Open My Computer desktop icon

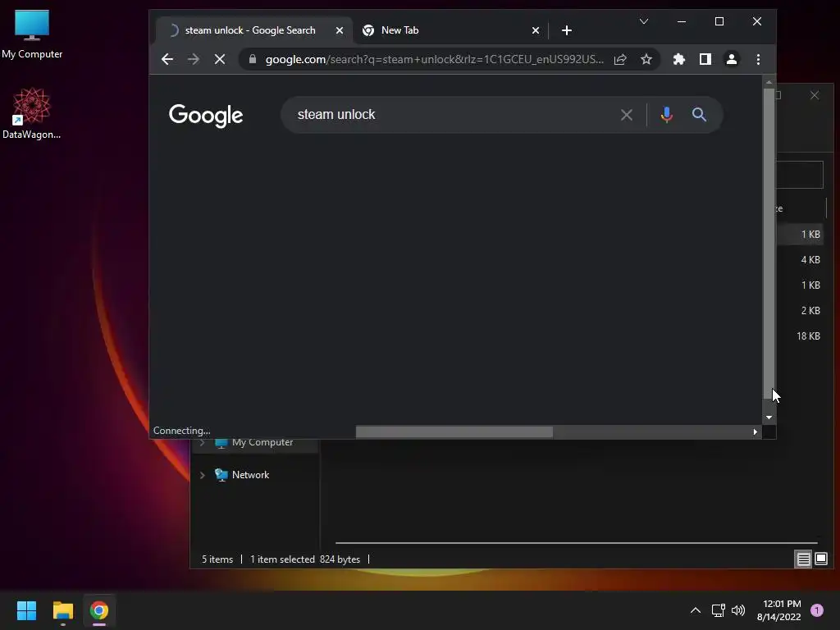[x=32, y=34]
